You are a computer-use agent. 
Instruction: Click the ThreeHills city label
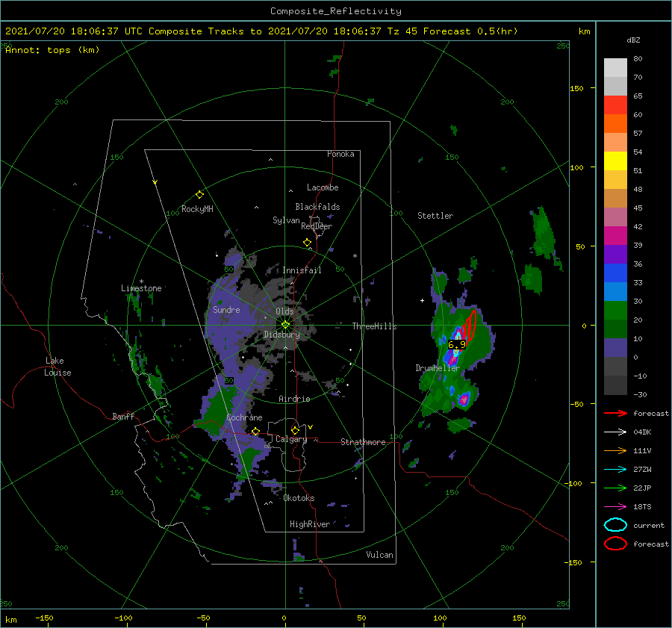click(374, 326)
